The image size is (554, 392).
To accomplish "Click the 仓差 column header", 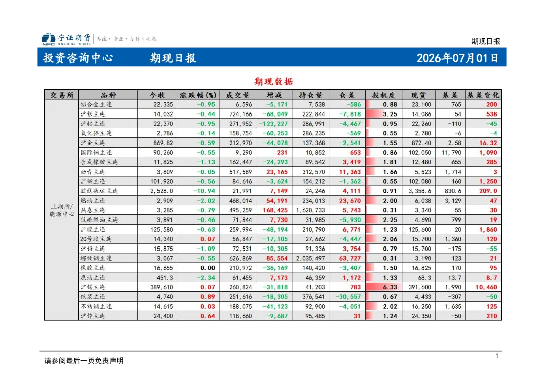I will (x=347, y=95).
